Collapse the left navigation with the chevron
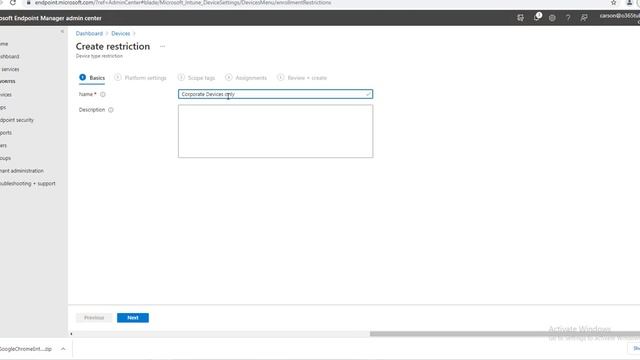The width and height of the screenshot is (640, 360). (62, 31)
